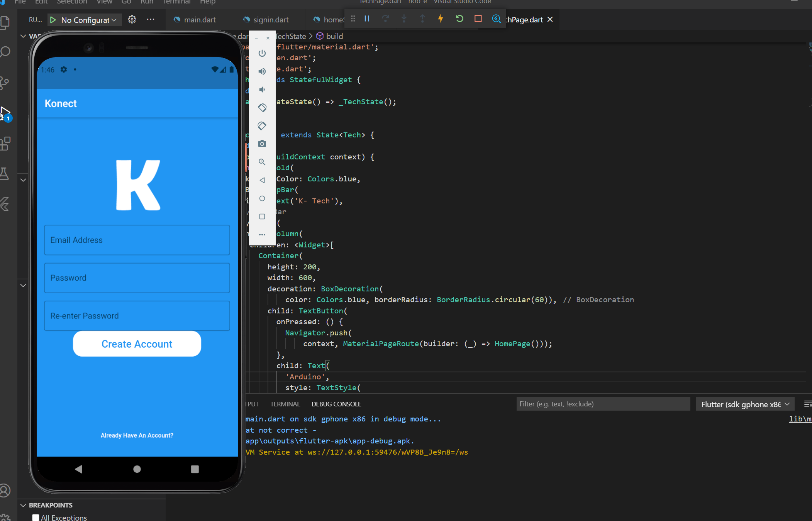Restart the debug session

[x=459, y=19]
